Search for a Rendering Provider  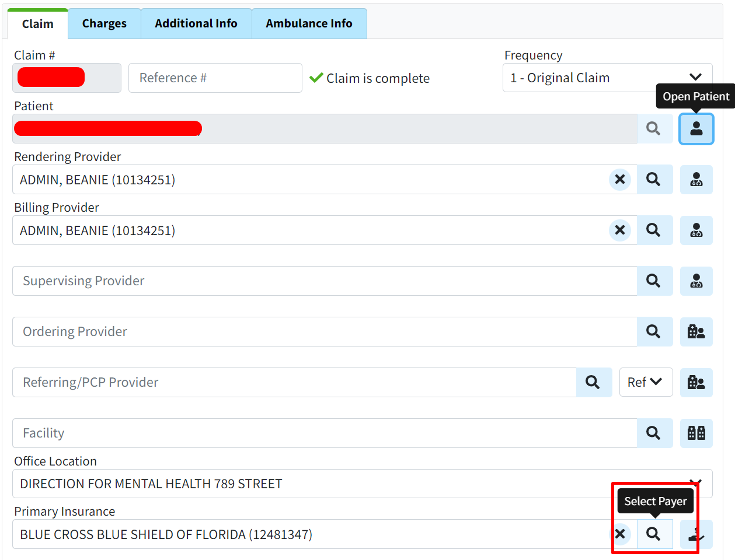654,180
